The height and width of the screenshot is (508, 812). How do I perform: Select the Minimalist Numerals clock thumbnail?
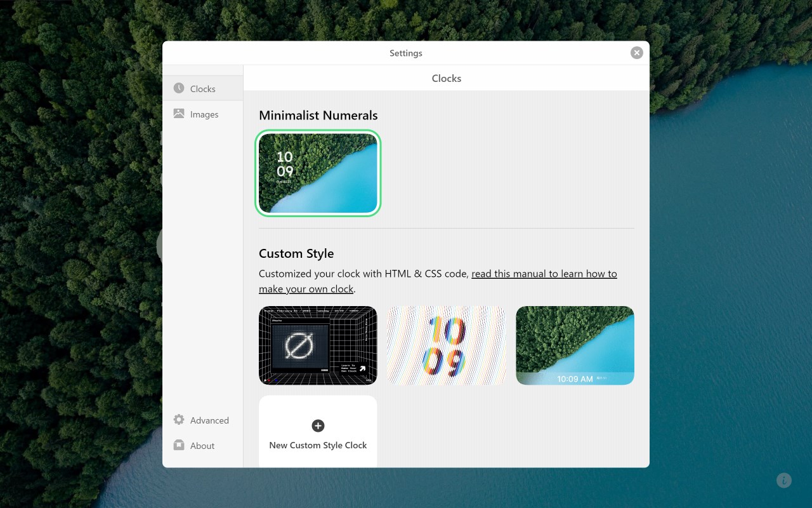coord(318,173)
